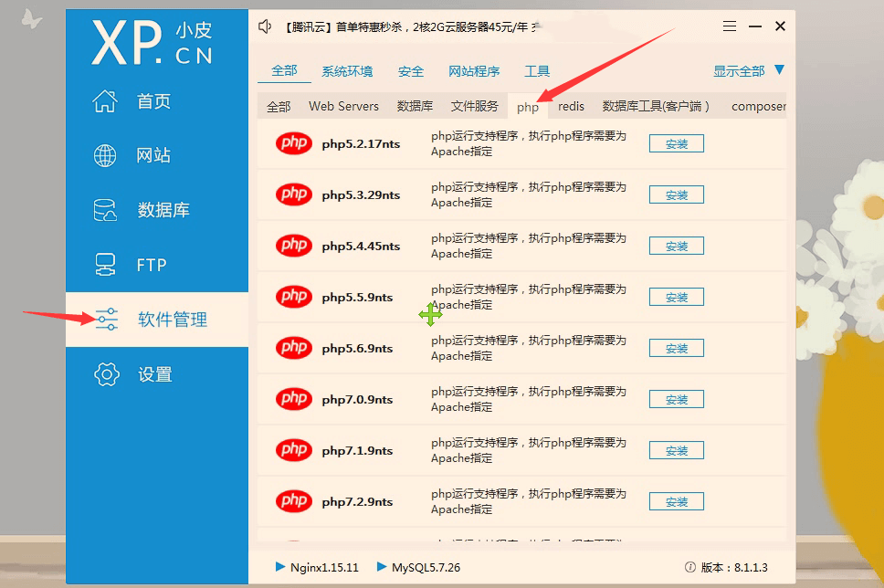
Task: Open 设置 in the sidebar
Action: (157, 373)
